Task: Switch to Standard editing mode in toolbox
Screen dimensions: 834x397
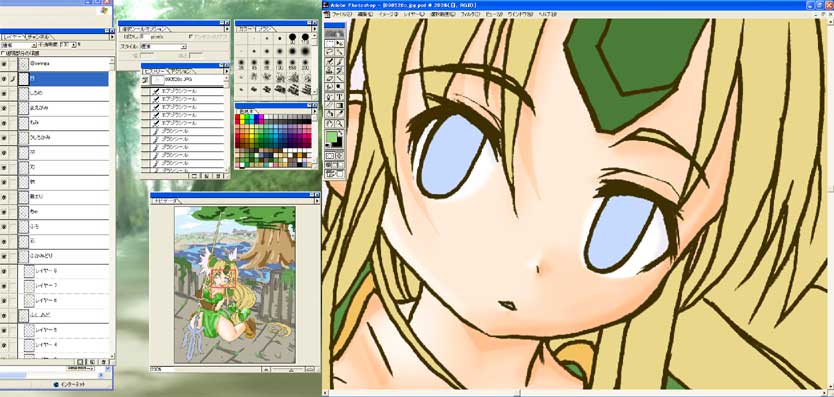Action: click(x=330, y=155)
